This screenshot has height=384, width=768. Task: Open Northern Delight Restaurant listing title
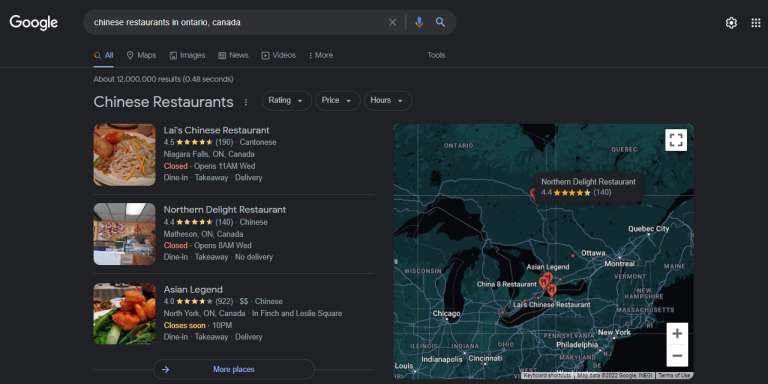(x=225, y=210)
